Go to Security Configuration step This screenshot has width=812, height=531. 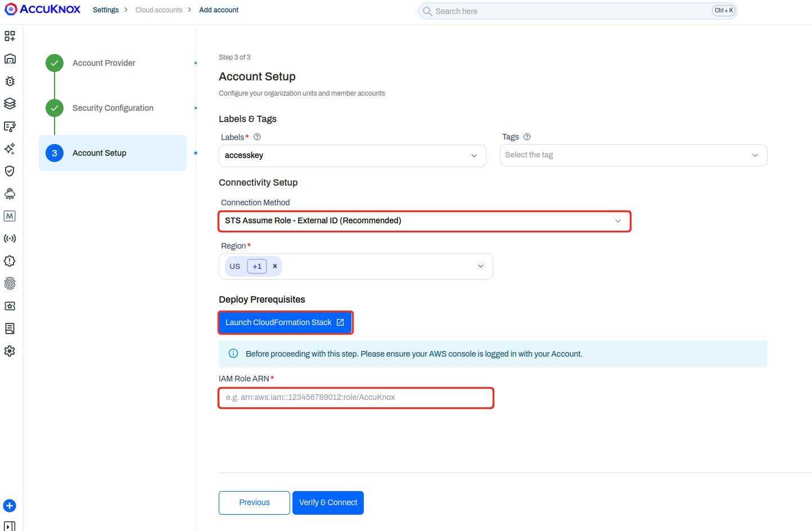pos(113,108)
